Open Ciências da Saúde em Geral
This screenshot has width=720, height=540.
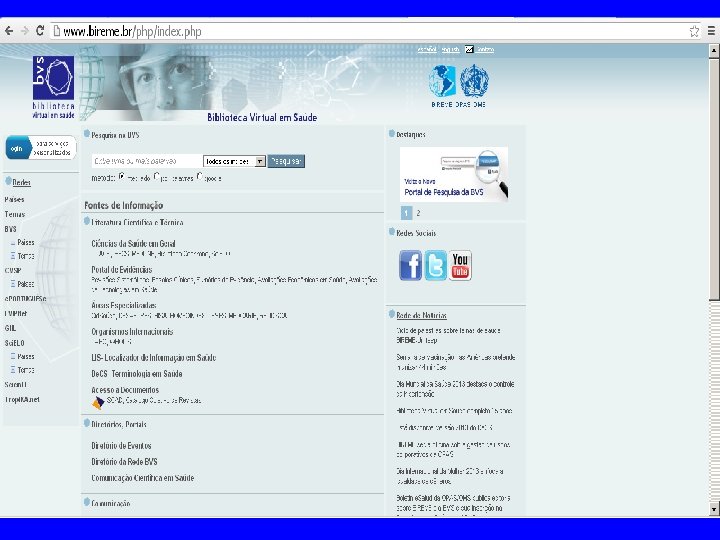pyautogui.click(x=133, y=243)
